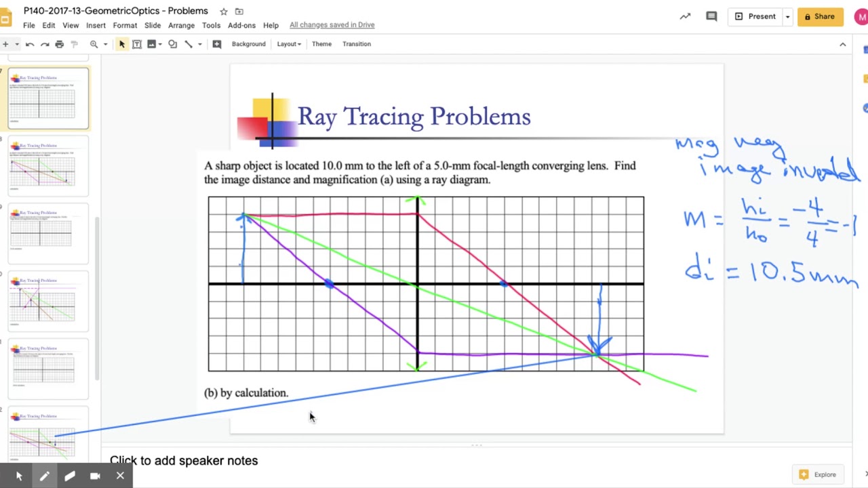This screenshot has height=488, width=868.
Task: Move presentation to a folder
Action: pyautogui.click(x=239, y=12)
